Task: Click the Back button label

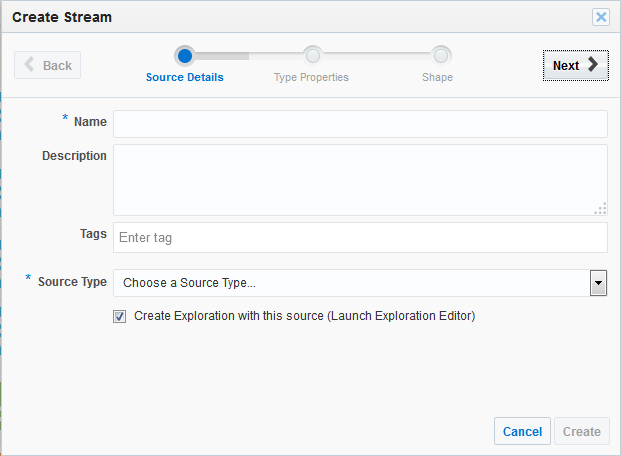Action: [57, 65]
